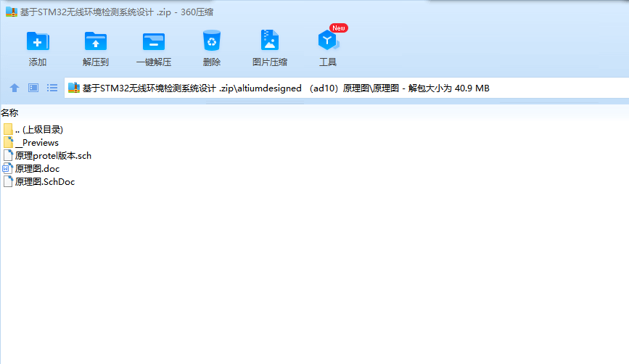Open the 工具 (Tools) icon
Viewport: 629px width, 364px height.
(x=328, y=41)
